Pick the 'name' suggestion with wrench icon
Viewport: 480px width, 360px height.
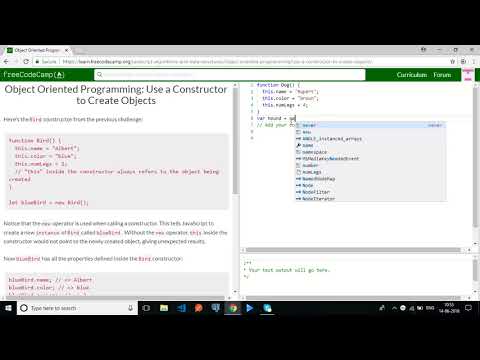(370, 145)
